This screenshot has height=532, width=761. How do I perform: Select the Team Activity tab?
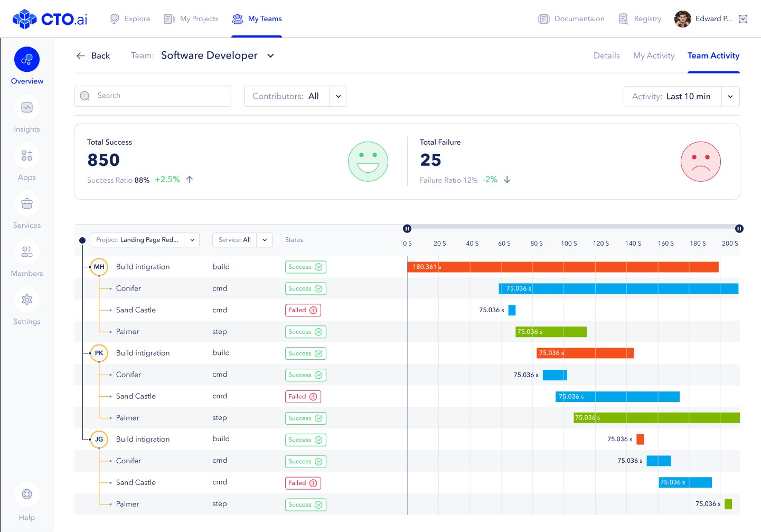(713, 55)
